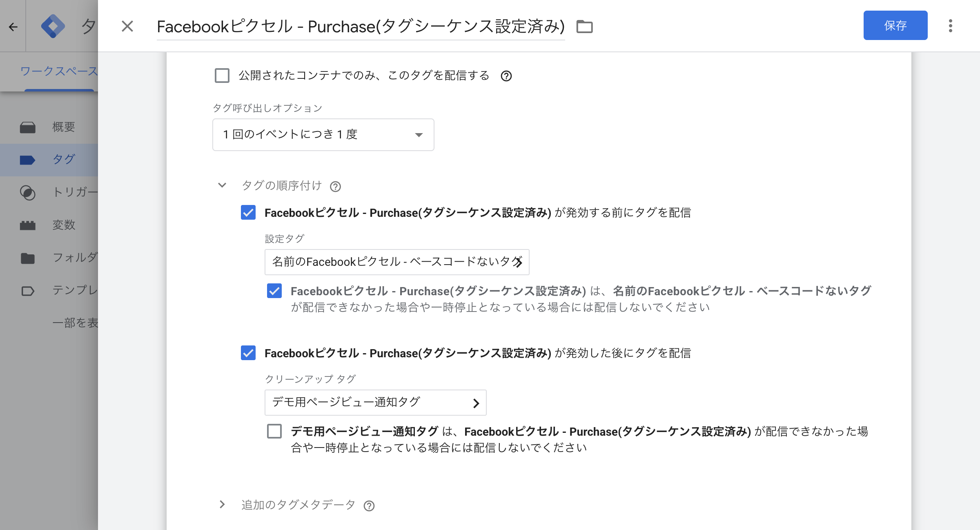Click the 保存 save button
This screenshot has height=530, width=980.
coord(895,25)
